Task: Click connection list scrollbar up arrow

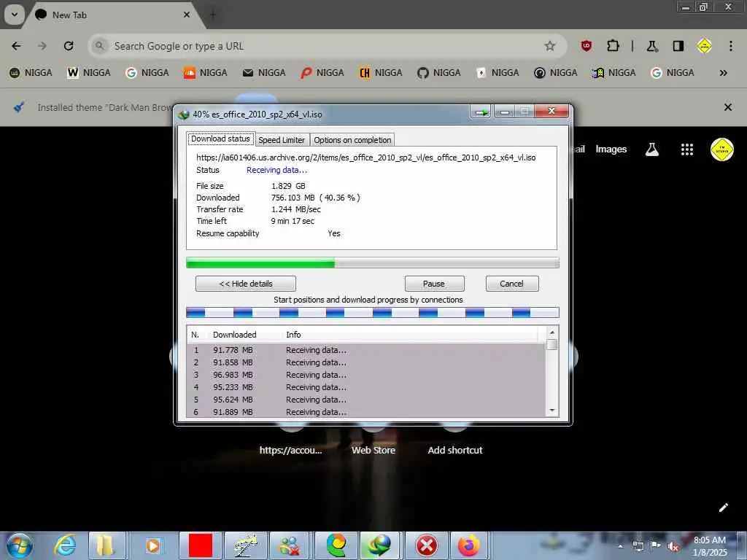Action: [x=552, y=332]
